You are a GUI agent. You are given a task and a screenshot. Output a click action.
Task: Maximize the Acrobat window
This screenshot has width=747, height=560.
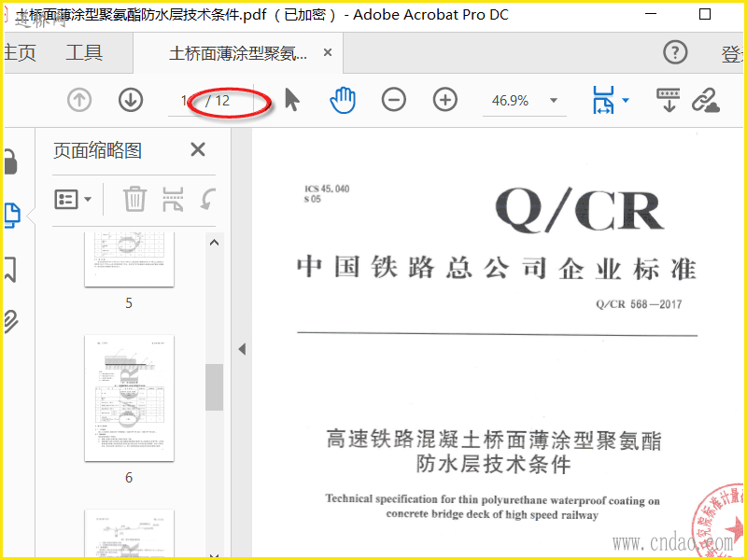pyautogui.click(x=705, y=14)
